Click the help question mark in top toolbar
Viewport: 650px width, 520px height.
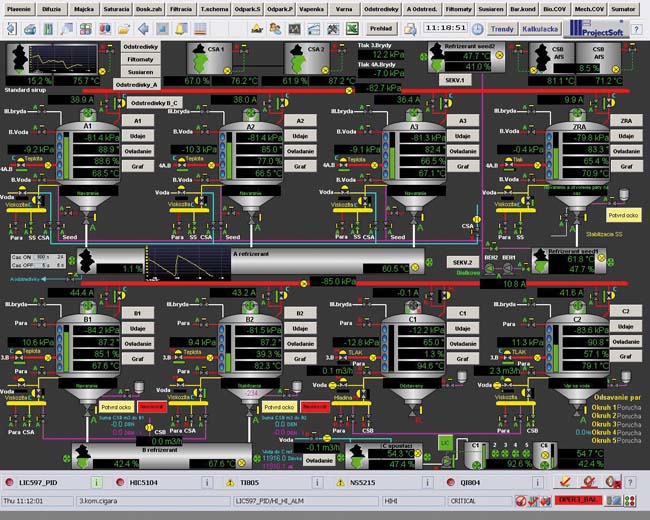pyautogui.click(x=636, y=29)
